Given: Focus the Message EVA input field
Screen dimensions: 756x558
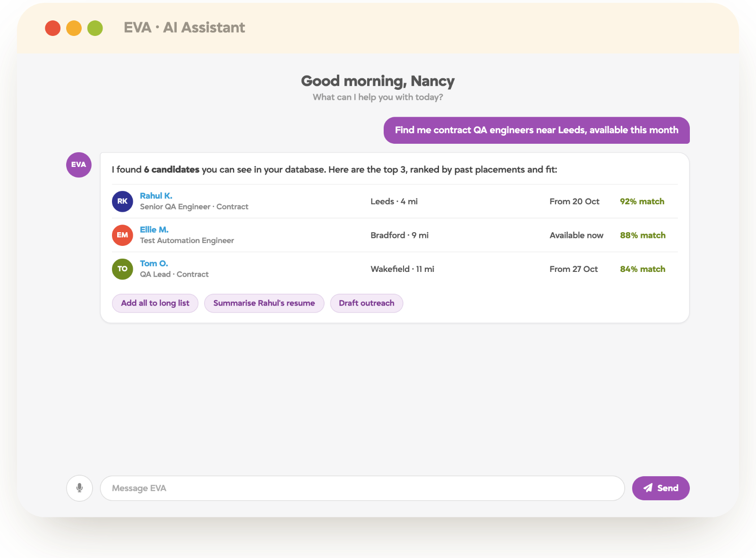Looking at the screenshot, I should (x=362, y=488).
